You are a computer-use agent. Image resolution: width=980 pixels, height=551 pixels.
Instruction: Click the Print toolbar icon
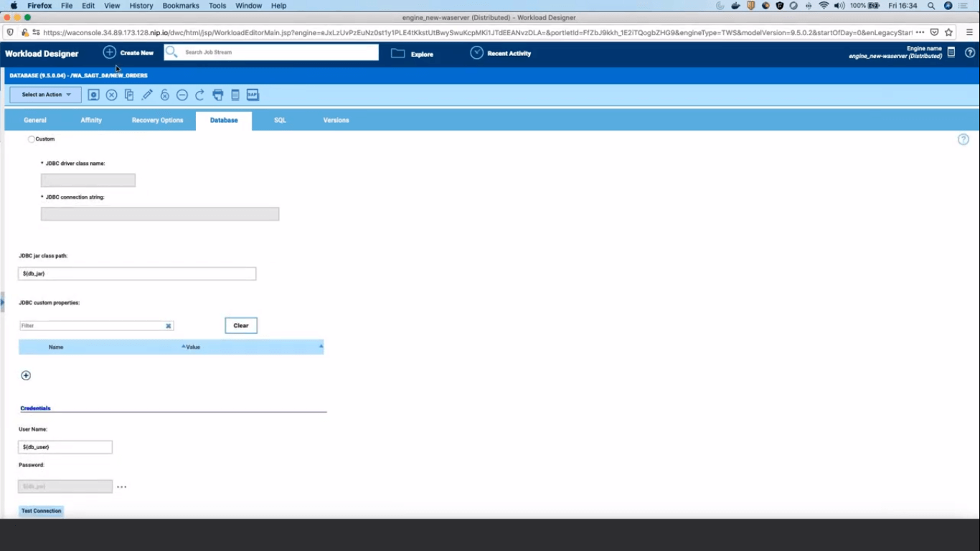[217, 94]
